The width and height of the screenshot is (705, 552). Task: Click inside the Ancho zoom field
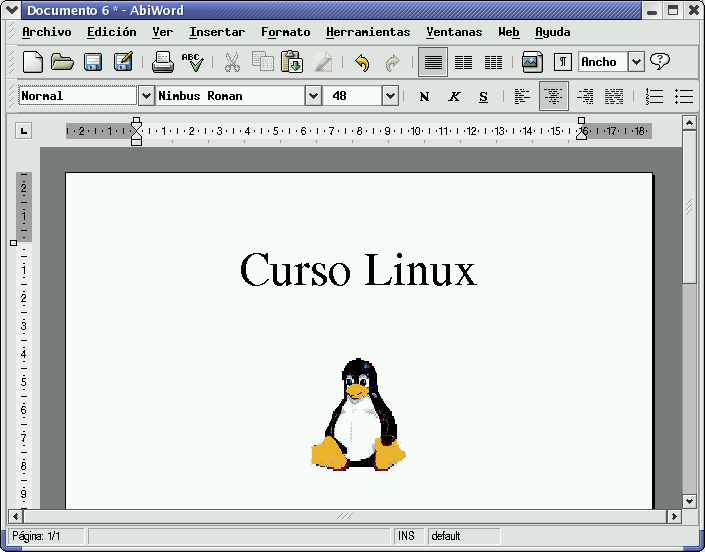603,62
